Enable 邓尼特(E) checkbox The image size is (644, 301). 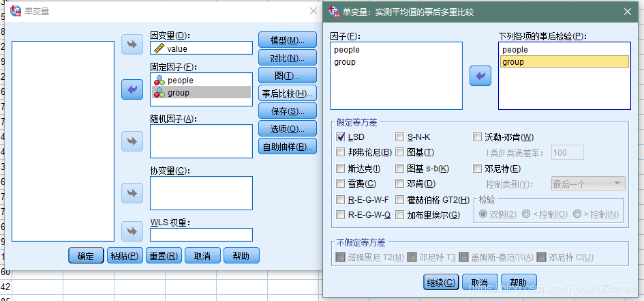477,169
